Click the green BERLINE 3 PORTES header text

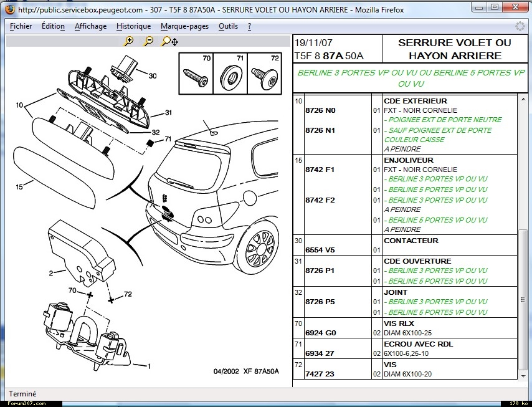(x=411, y=78)
